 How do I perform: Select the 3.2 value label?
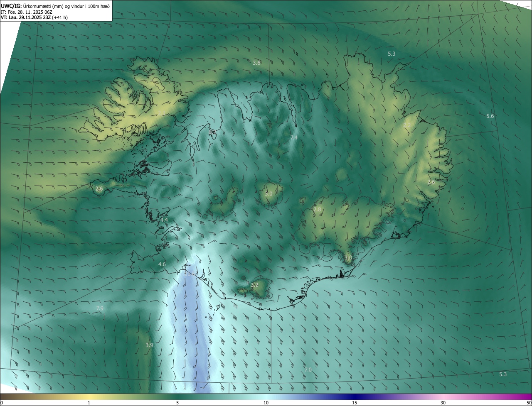tap(255, 285)
